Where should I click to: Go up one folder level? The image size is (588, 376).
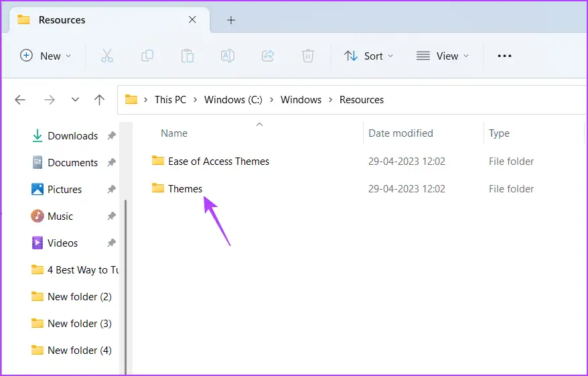coord(99,100)
